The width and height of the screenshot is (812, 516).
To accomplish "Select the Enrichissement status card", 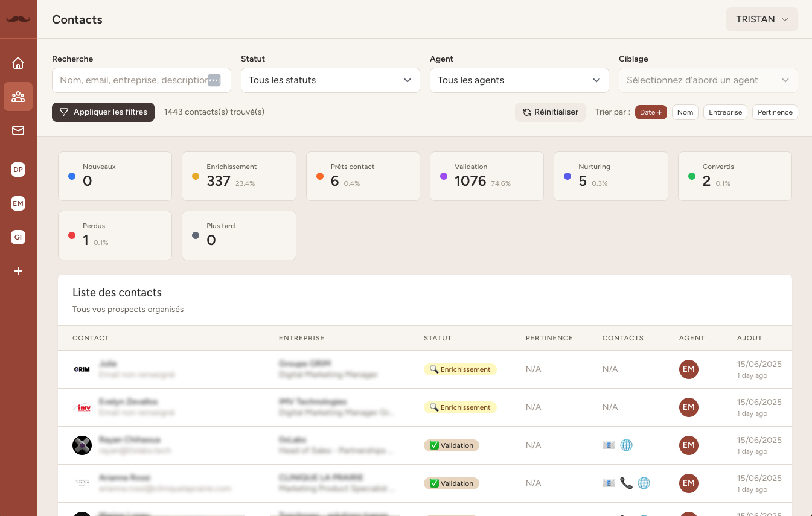I will click(238, 176).
